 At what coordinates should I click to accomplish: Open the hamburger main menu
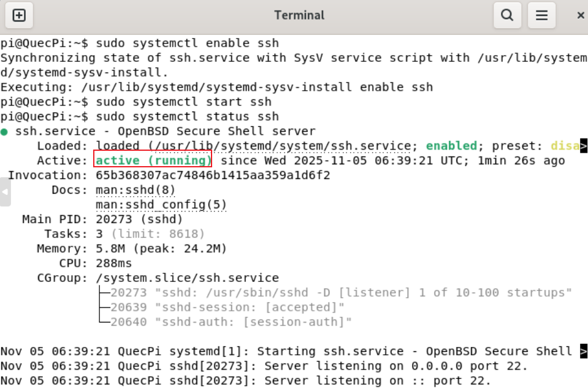pyautogui.click(x=541, y=15)
